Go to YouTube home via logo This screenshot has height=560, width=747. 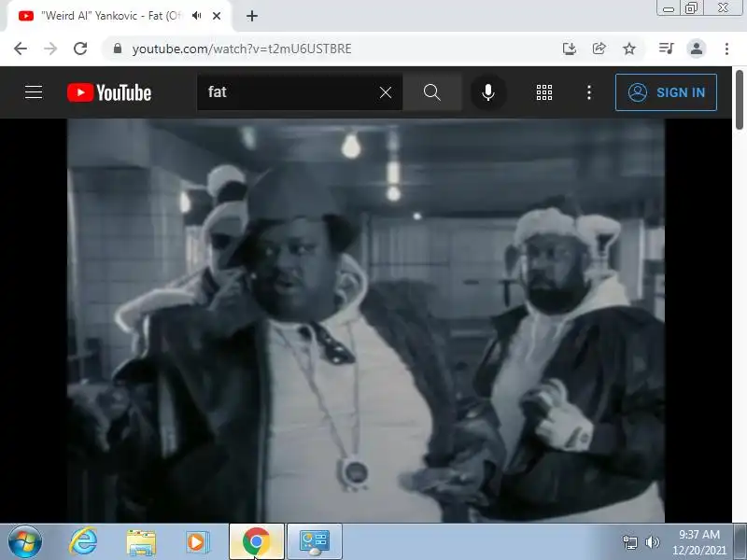point(109,92)
